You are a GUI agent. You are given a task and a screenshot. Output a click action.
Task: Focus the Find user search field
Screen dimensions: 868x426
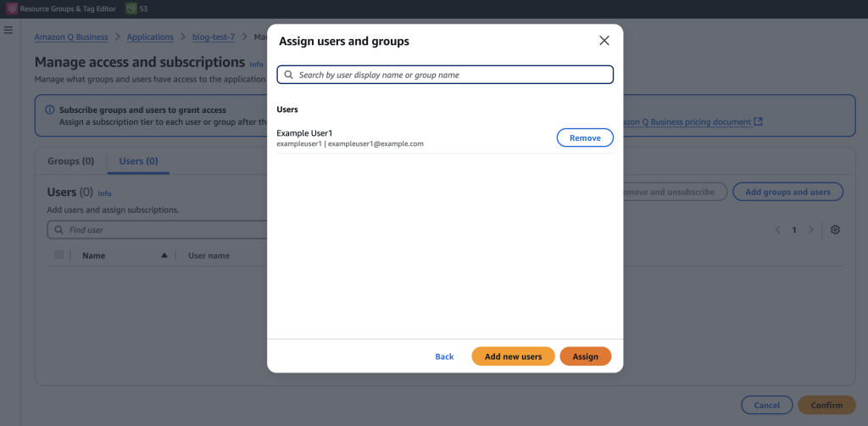coord(157,229)
